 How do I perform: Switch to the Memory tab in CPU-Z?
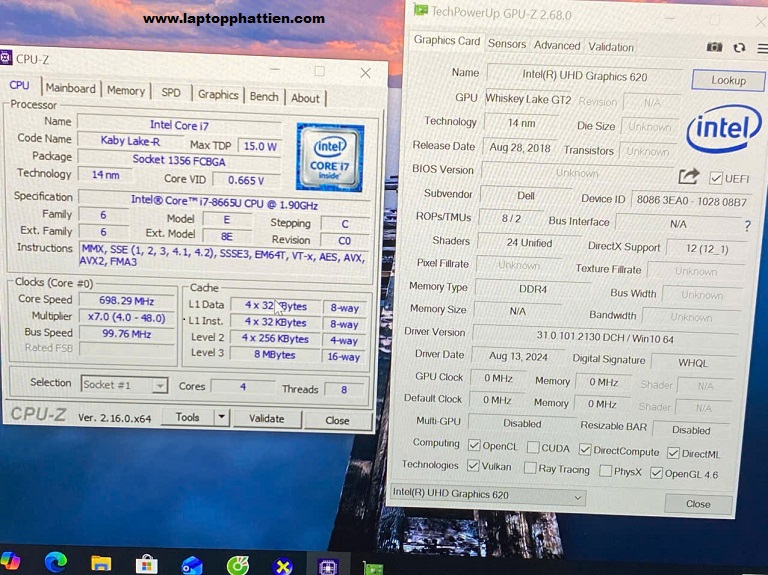tap(126, 91)
